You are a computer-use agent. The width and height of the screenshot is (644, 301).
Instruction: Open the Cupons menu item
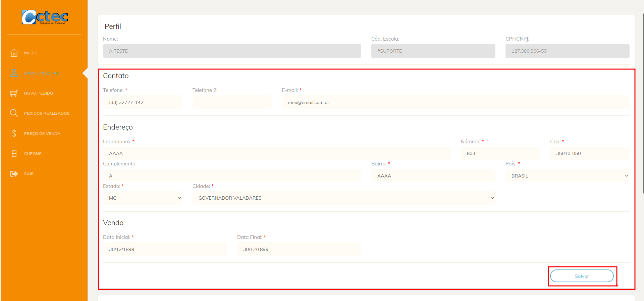33,154
